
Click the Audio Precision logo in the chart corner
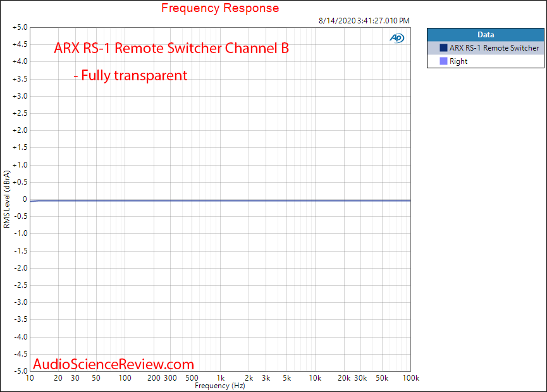point(397,38)
